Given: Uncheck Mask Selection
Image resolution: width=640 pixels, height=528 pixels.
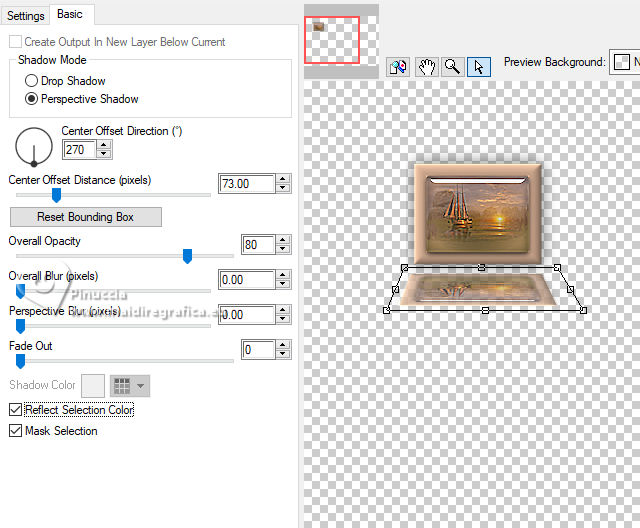Looking at the screenshot, I should pyautogui.click(x=16, y=430).
